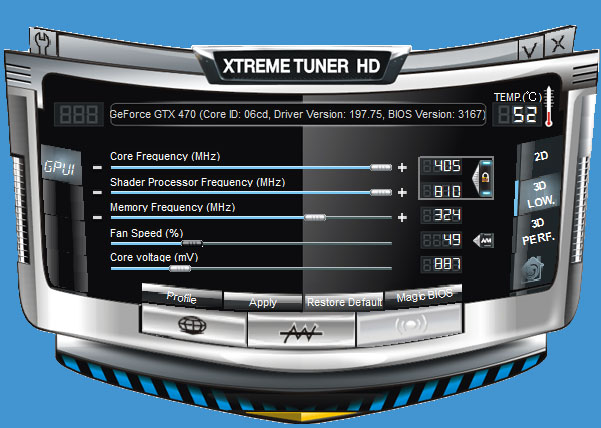The height and width of the screenshot is (428, 601).
Task: Click the Fan Speed slider handle
Action: click(x=192, y=243)
